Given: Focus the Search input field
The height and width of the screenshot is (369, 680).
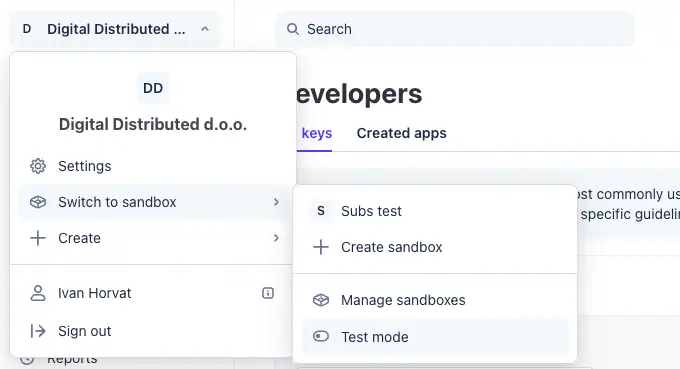Looking at the screenshot, I should click(454, 29).
